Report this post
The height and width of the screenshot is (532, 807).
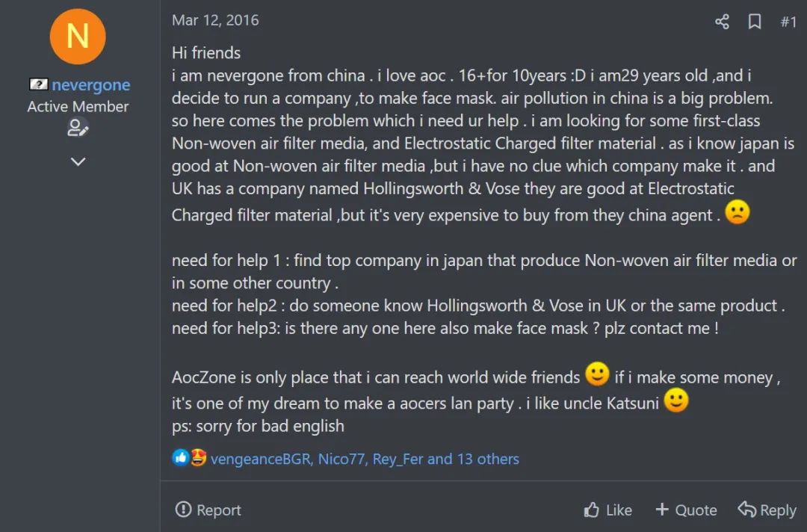pos(208,510)
